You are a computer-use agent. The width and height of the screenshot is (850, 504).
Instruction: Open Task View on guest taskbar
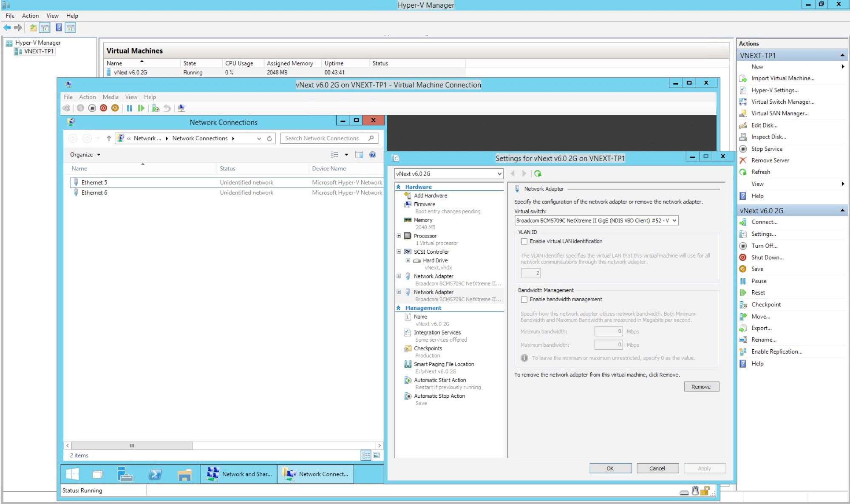tap(98, 474)
